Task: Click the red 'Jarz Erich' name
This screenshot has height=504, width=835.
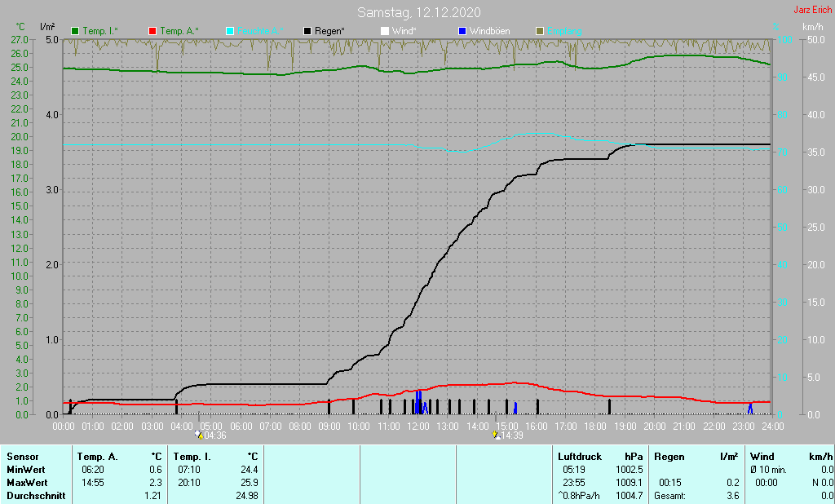Action: (813, 10)
